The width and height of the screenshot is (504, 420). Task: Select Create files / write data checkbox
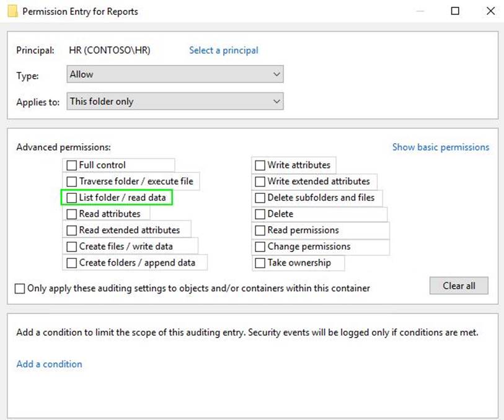tap(72, 247)
